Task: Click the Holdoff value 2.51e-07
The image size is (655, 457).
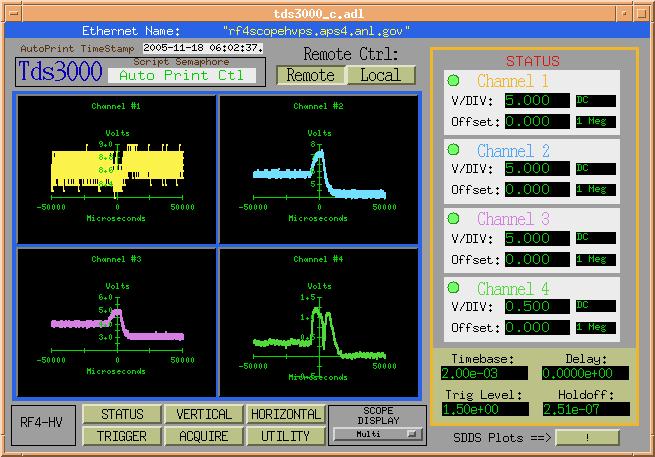Action: (x=586, y=409)
